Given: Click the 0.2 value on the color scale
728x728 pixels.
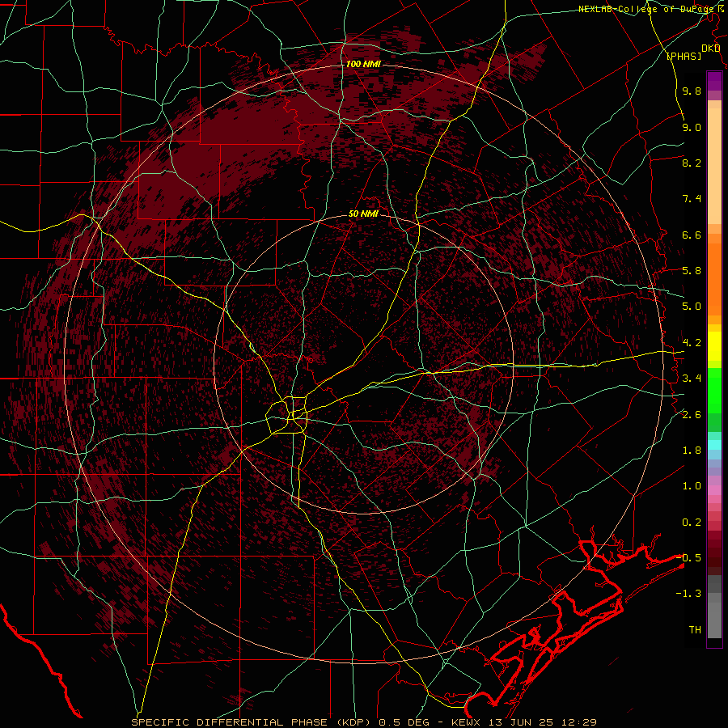Looking at the screenshot, I should tap(692, 523).
